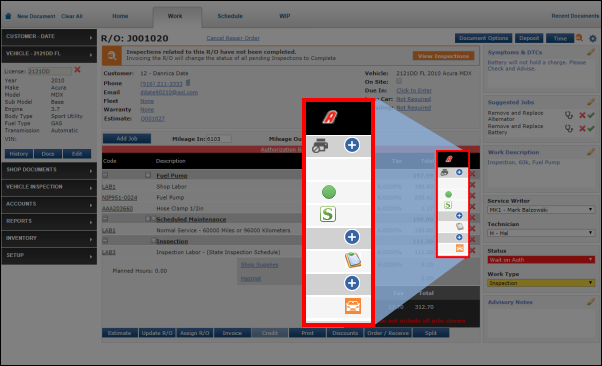Open the Service Writer dropdown

click(x=541, y=210)
